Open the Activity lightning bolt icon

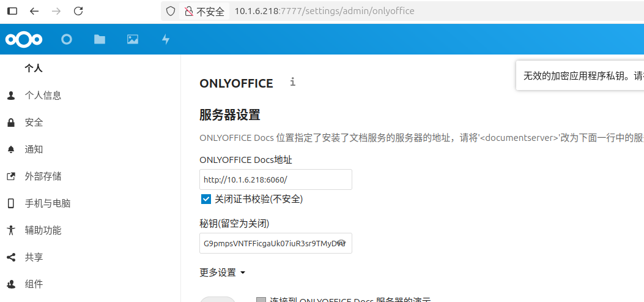pos(166,40)
